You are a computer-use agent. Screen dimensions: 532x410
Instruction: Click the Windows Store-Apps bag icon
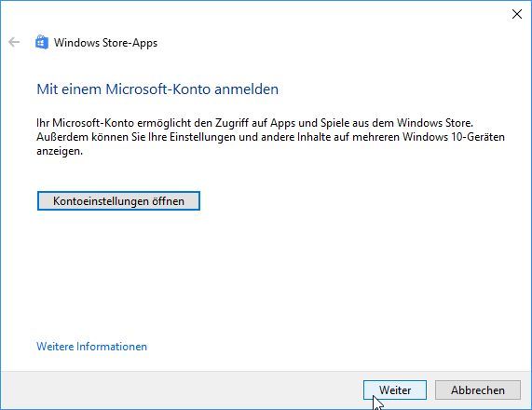tap(42, 43)
